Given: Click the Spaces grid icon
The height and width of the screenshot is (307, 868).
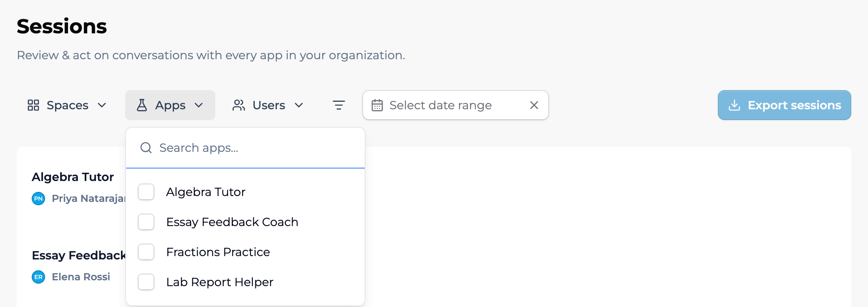Looking at the screenshot, I should click(33, 105).
